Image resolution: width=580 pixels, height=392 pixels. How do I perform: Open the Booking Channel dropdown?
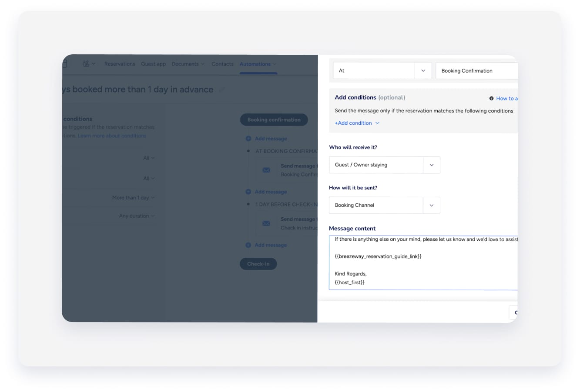coord(385,205)
